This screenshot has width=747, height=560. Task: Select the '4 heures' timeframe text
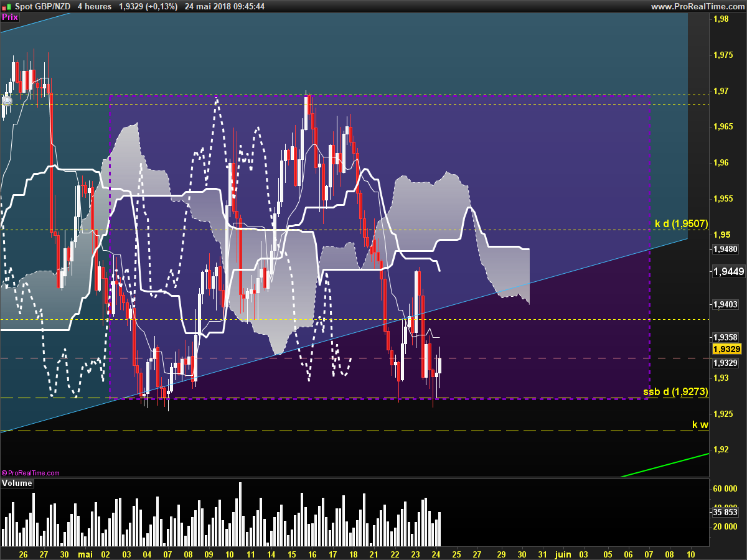95,6
